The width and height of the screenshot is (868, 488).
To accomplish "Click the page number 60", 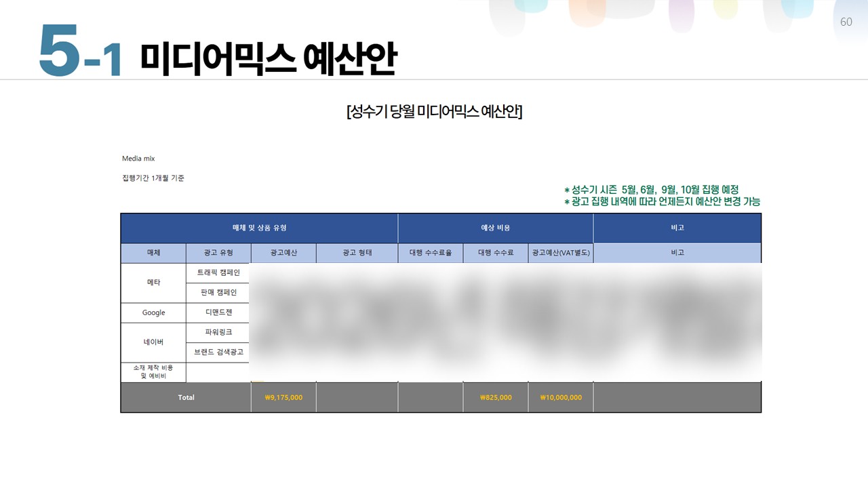I will (846, 22).
